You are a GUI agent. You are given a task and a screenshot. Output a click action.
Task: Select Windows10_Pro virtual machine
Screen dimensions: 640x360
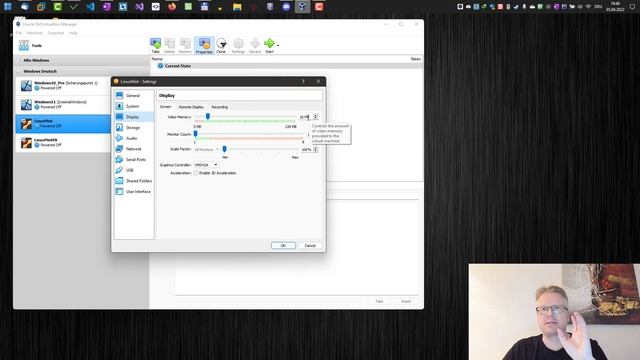click(x=63, y=85)
